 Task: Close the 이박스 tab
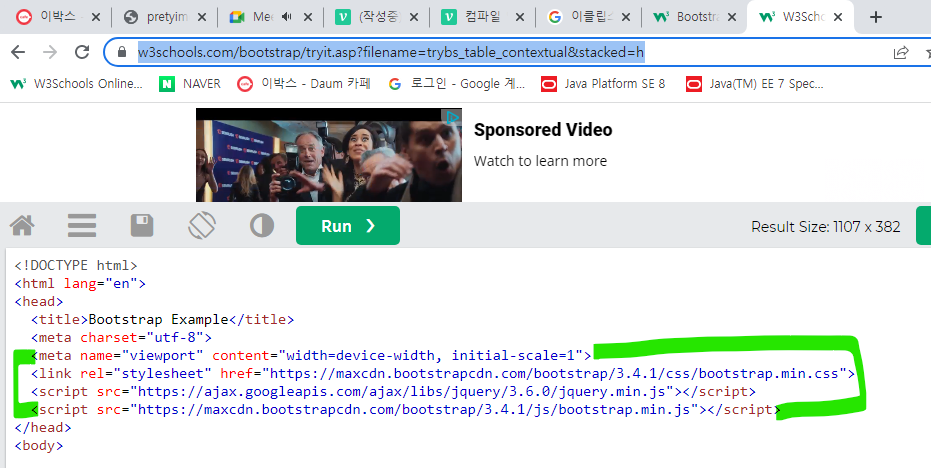point(96,17)
